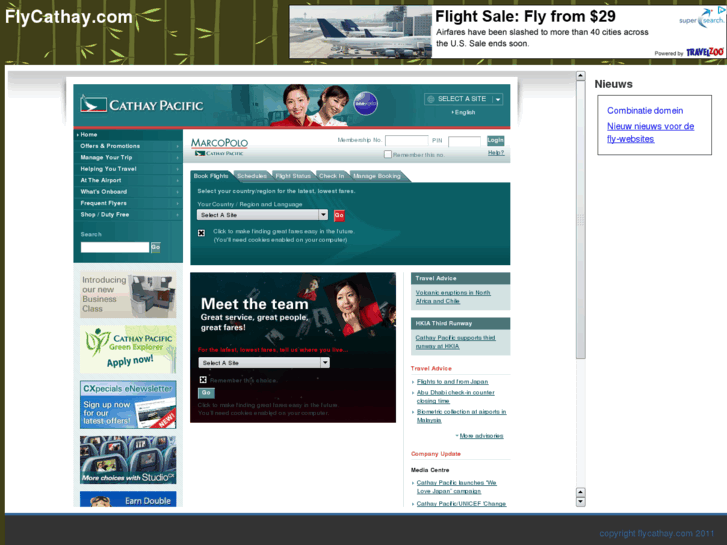Viewport: 727px width, 545px height.
Task: Click the PIN input field
Action: tap(465, 141)
